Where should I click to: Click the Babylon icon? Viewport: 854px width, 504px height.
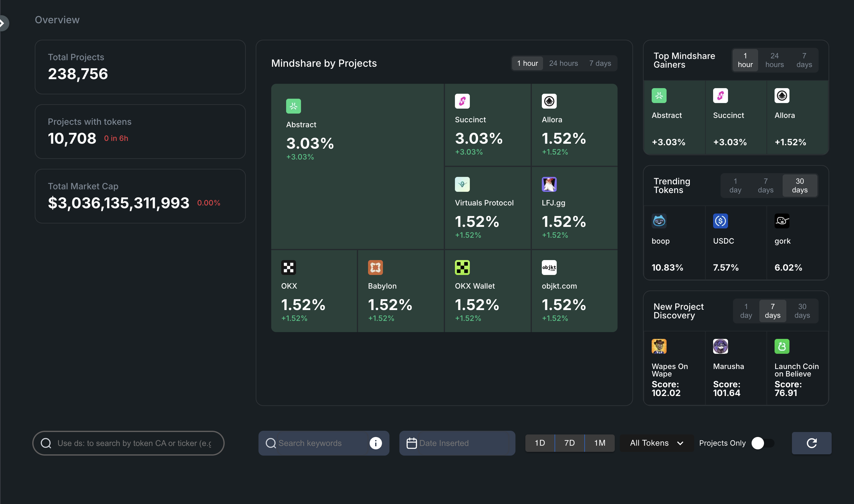[x=375, y=267]
